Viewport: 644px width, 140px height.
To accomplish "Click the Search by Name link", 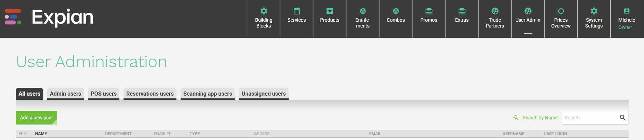I will [x=540, y=118].
